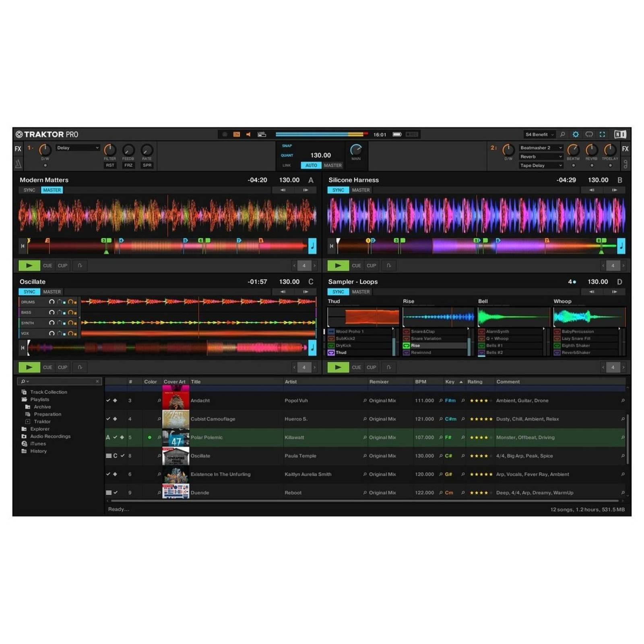Open the Beatmasher 2 effect dropdown
The image size is (644, 644).
coord(541,148)
